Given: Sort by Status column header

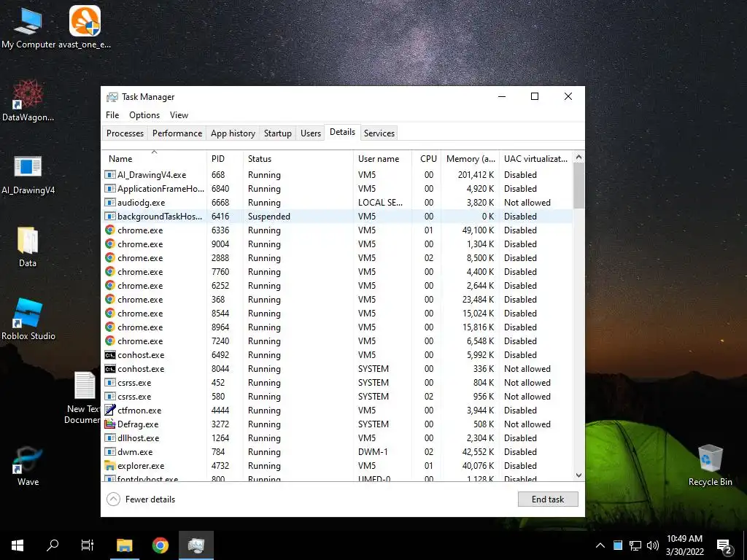Looking at the screenshot, I should (x=298, y=158).
